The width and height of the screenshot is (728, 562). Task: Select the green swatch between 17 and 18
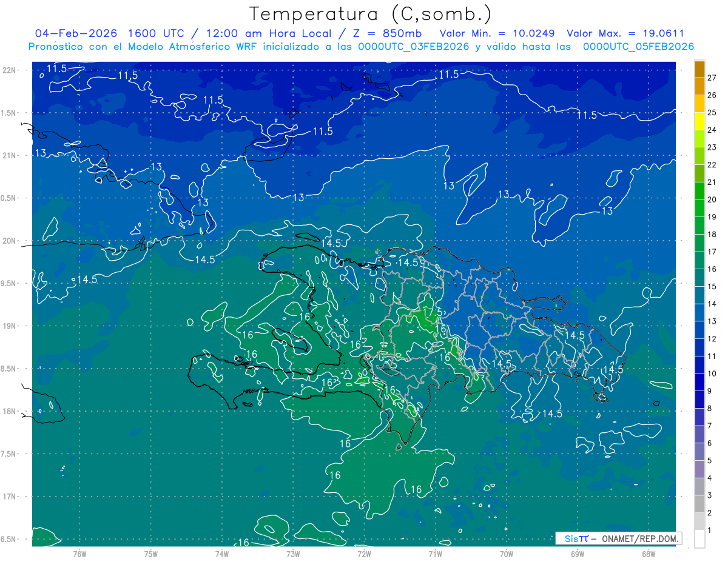tap(699, 243)
